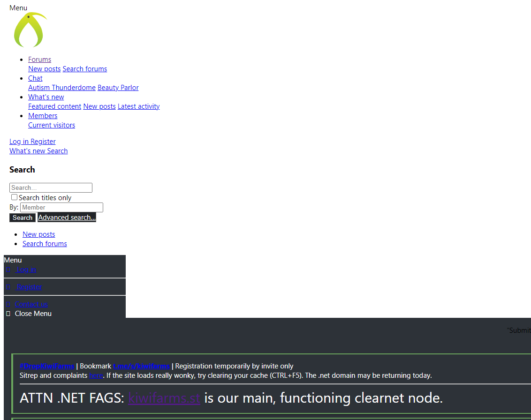The image size is (531, 420).
Task: Go to the Beauty Parlor chat room
Action: click(118, 88)
